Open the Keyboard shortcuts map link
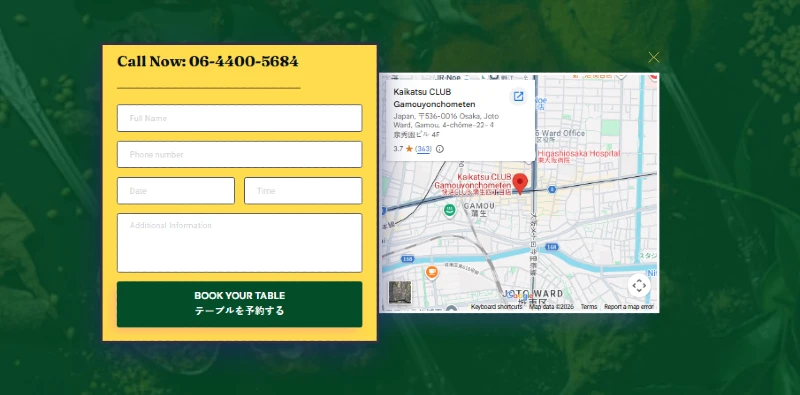Screen dimensions: 800x395 496,307
